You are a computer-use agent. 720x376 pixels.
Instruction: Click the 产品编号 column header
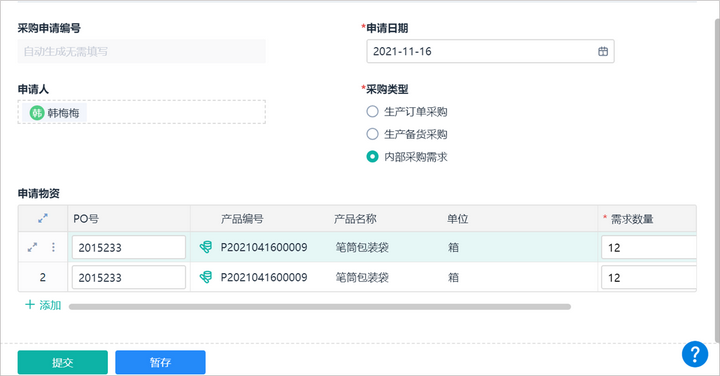pos(242,219)
